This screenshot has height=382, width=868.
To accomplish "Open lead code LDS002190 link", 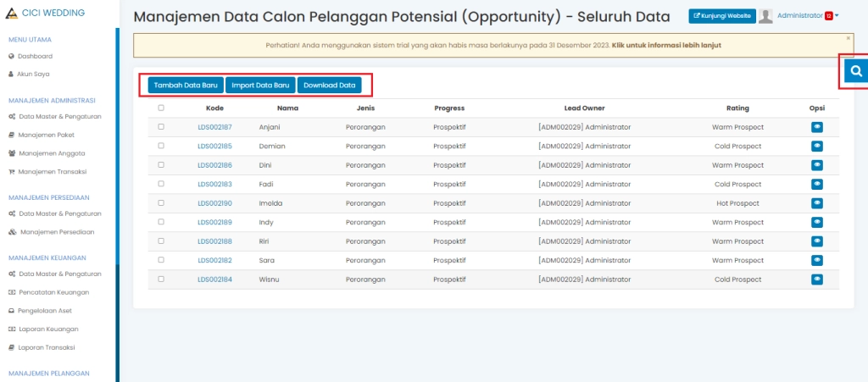I will 214,203.
